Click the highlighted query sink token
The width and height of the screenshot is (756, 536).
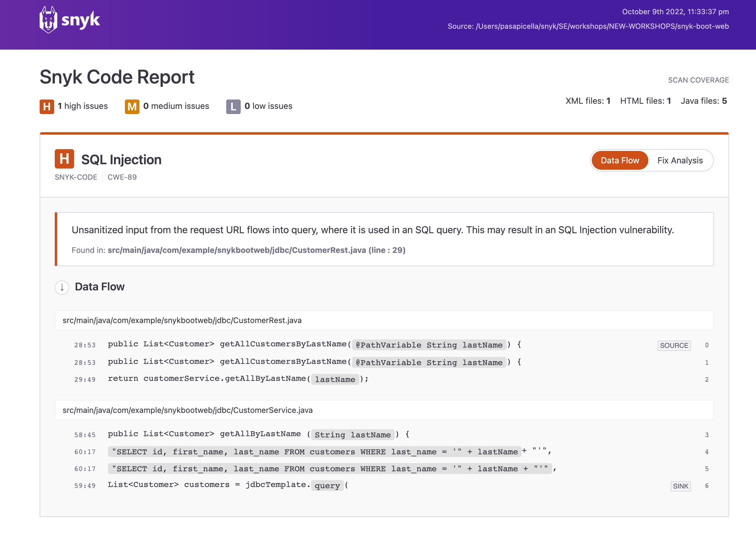pos(327,485)
